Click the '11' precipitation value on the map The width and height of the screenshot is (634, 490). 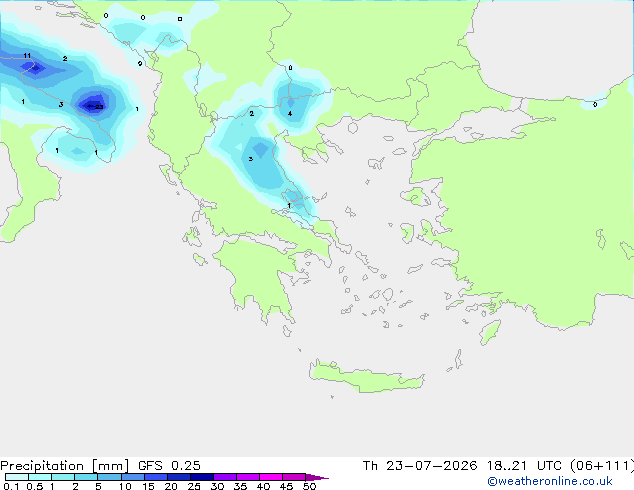[27, 55]
